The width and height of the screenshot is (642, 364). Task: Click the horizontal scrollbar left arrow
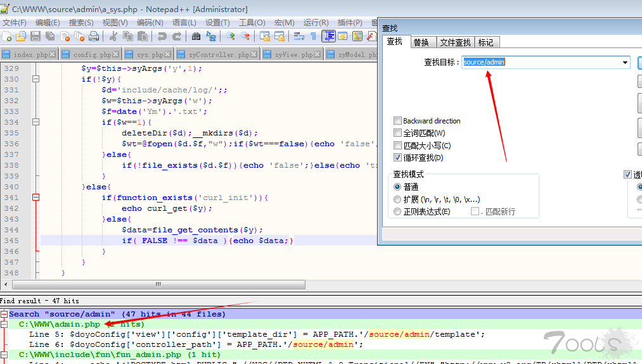click(x=6, y=284)
